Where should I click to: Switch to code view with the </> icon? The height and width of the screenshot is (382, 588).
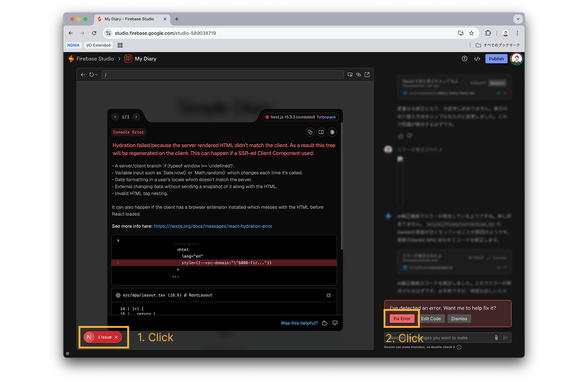pos(477,58)
